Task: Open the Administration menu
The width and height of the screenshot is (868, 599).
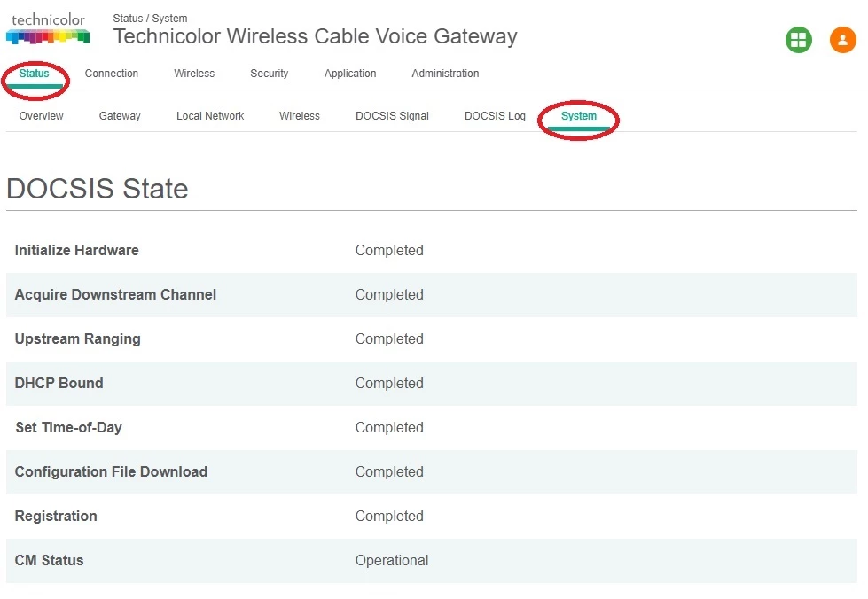Action: point(445,74)
